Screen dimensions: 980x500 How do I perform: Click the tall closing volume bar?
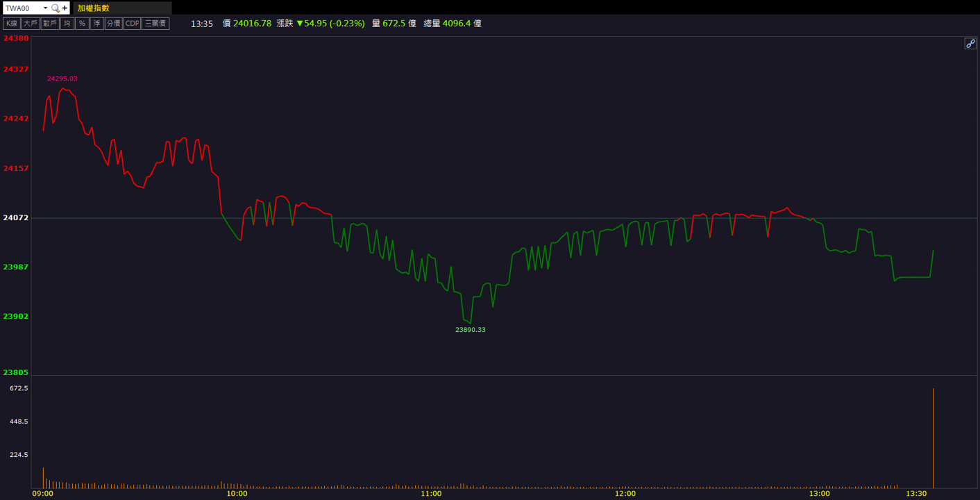[933, 438]
